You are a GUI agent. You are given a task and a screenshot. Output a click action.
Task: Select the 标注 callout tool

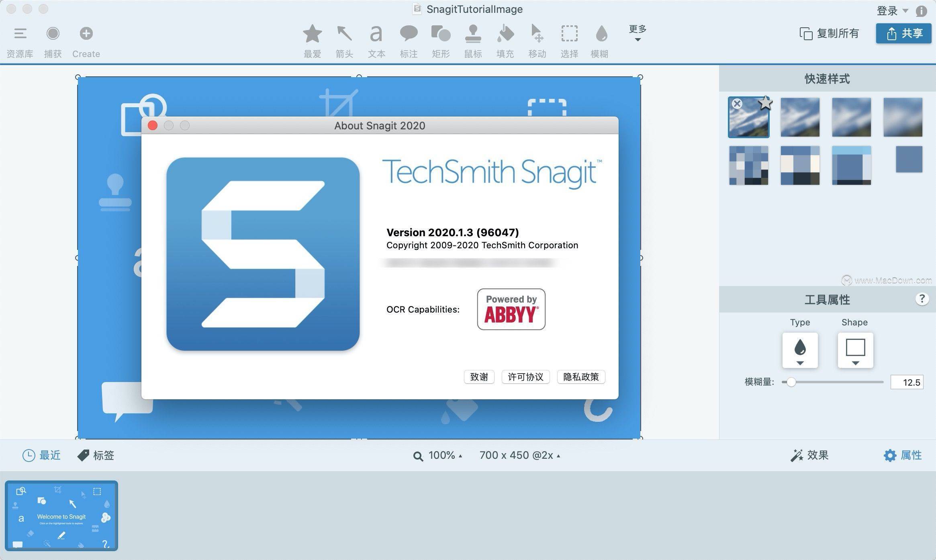(x=409, y=41)
